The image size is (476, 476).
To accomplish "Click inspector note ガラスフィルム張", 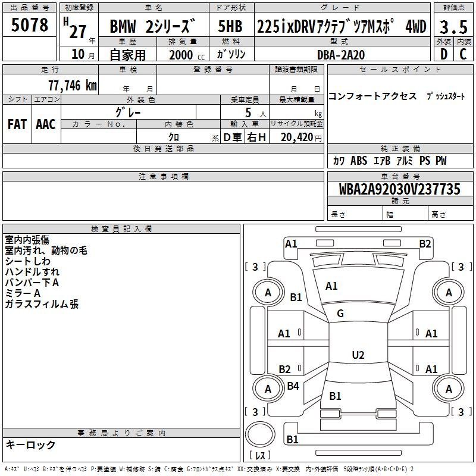I will (x=42, y=304).
